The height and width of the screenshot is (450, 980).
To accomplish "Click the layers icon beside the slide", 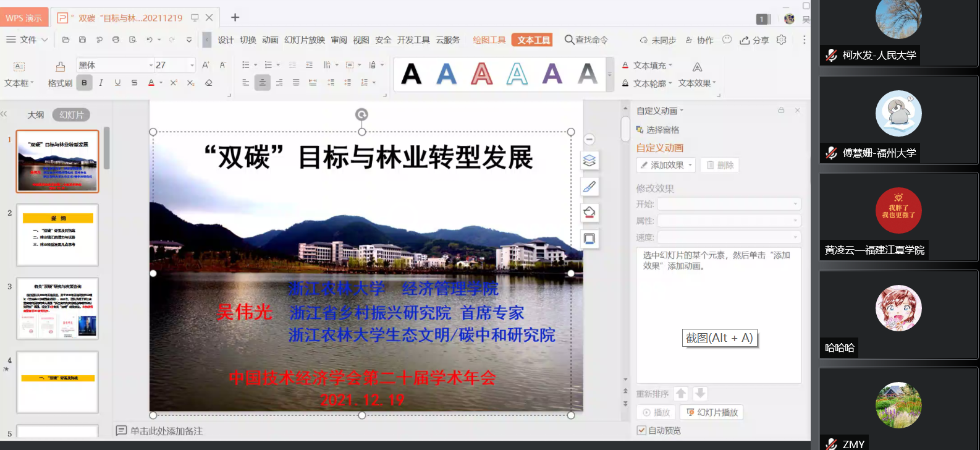I will pos(589,161).
